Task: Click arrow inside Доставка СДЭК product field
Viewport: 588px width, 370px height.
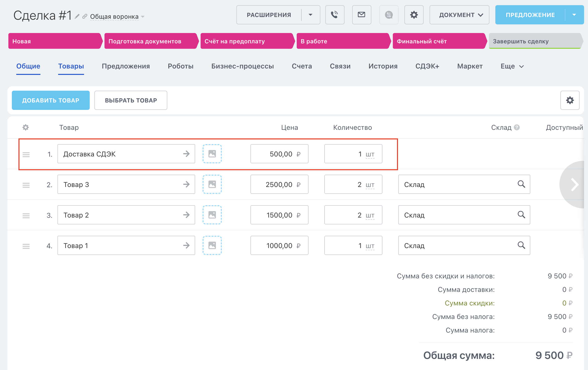Action: coord(186,154)
